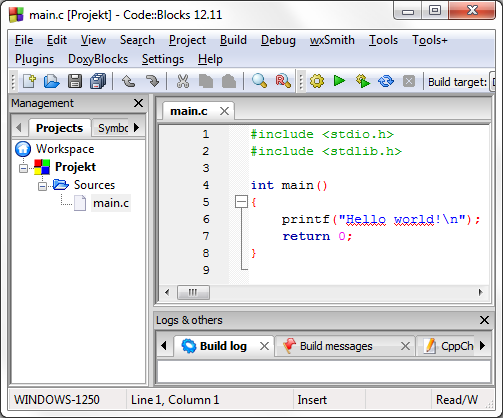
Task: Open the wxSmith menu
Action: pyautogui.click(x=332, y=40)
